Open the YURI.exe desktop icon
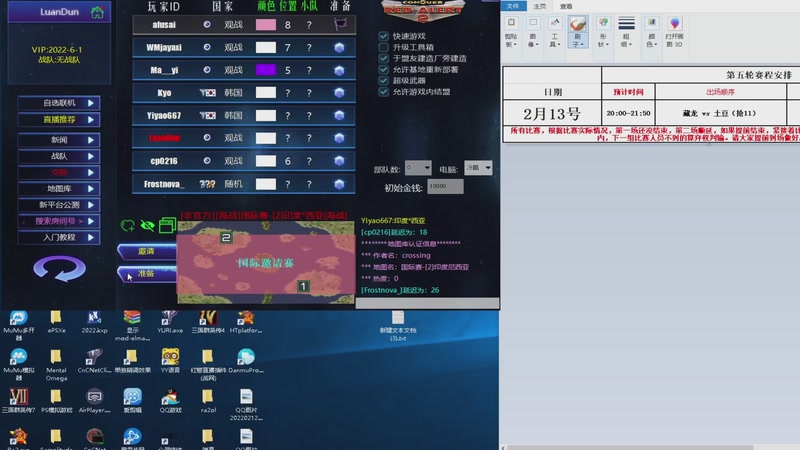 point(170,322)
